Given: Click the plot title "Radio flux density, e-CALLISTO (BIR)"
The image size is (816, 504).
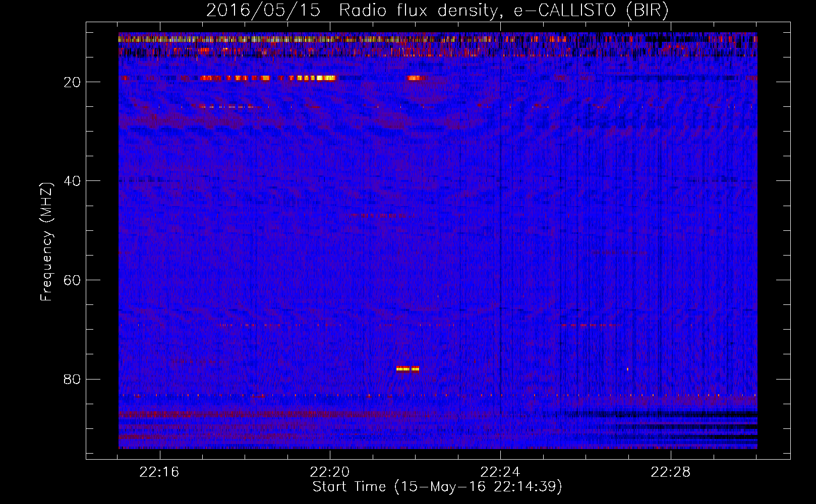Looking at the screenshot, I should tap(503, 11).
